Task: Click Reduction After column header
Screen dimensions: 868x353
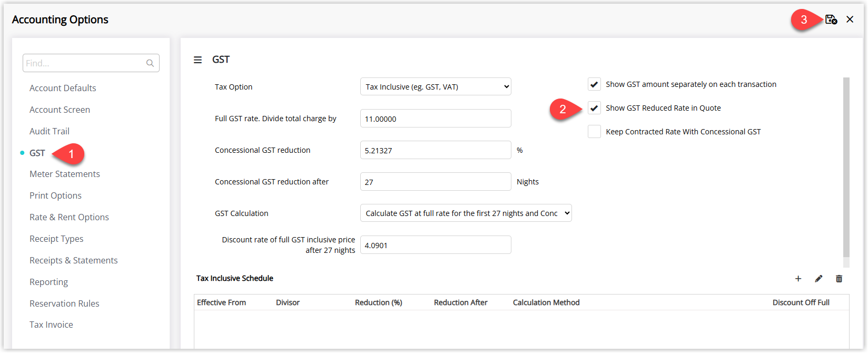Action: click(461, 302)
